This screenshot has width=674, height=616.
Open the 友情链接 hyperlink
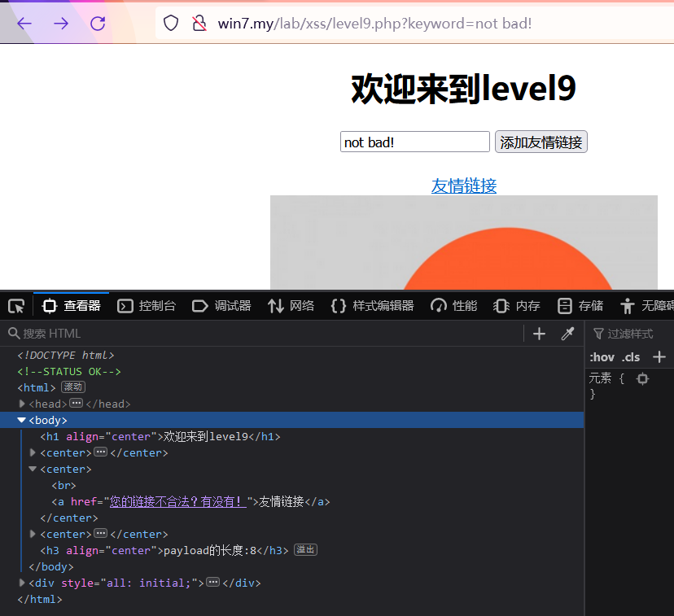point(463,186)
